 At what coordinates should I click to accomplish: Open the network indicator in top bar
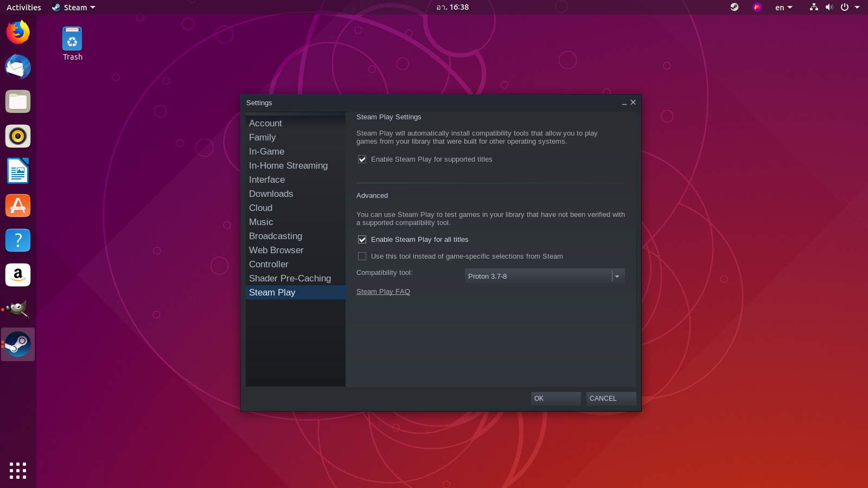814,7
